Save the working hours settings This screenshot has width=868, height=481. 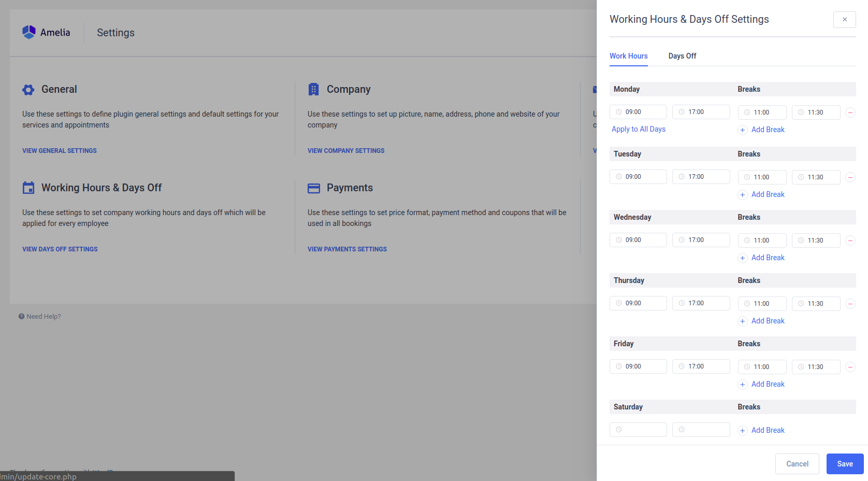845,464
